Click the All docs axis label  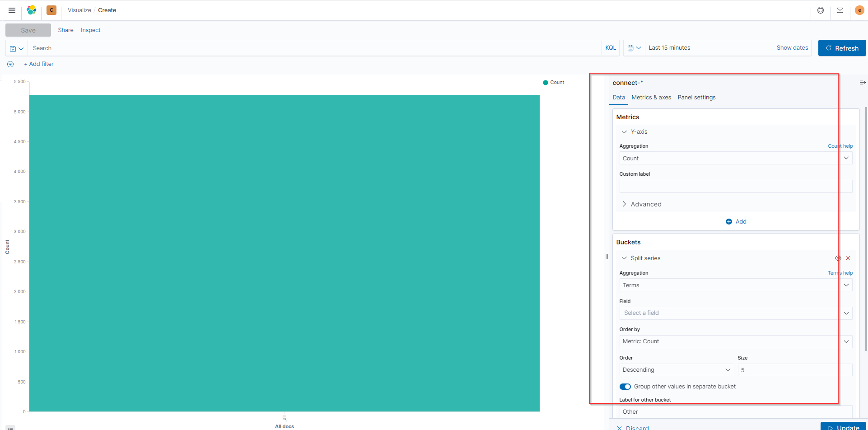[x=285, y=426]
